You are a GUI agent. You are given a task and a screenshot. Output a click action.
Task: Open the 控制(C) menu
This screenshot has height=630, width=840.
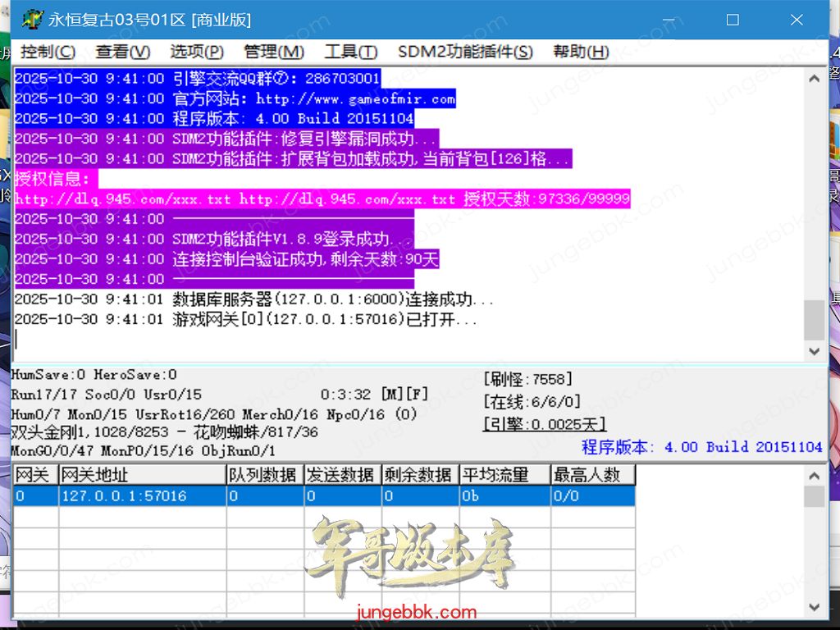(48, 52)
